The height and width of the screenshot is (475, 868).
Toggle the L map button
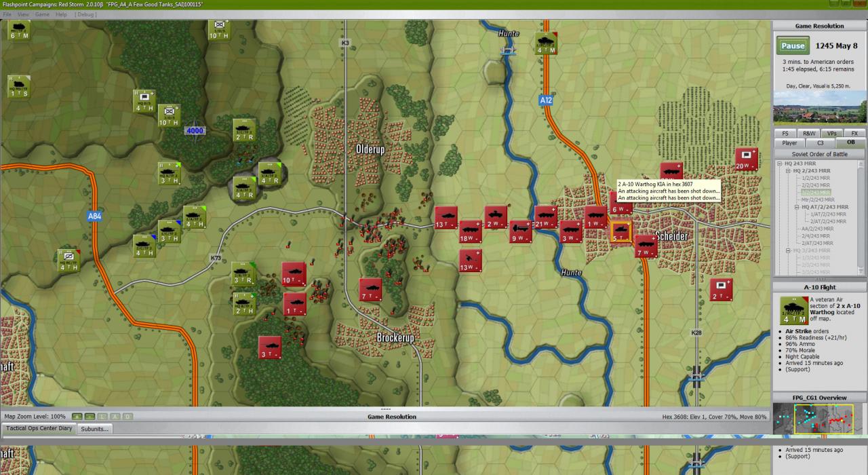pos(102,417)
